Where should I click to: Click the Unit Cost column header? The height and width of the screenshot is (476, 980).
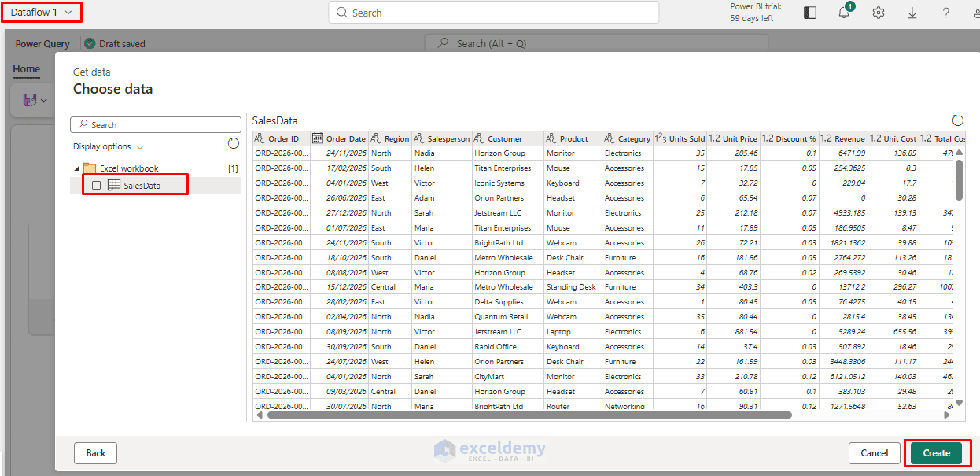point(893,138)
